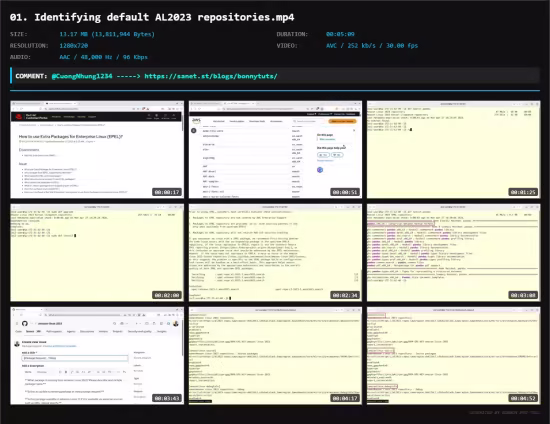Click the 'COMMENT:' label
Viewport: 550px width, 424px height.
[x=31, y=76]
